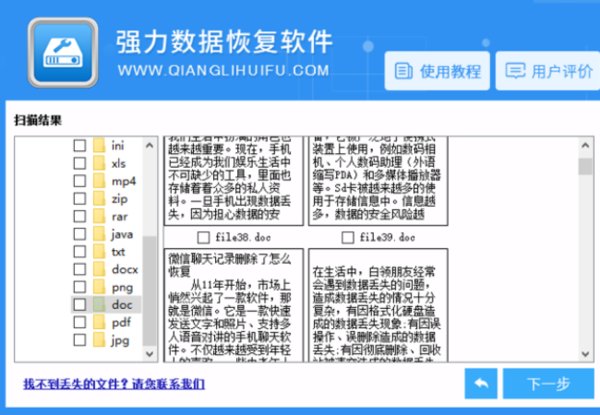Screen dimensions: 600x415
Task: Click the png folder icon
Action: pos(99,287)
